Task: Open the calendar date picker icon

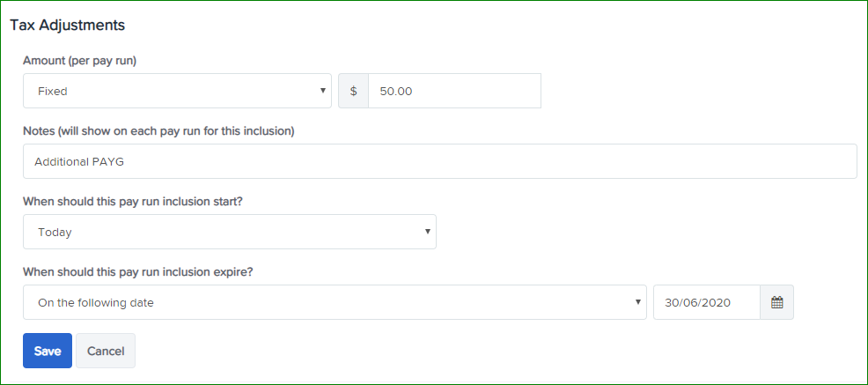Action: pos(776,302)
